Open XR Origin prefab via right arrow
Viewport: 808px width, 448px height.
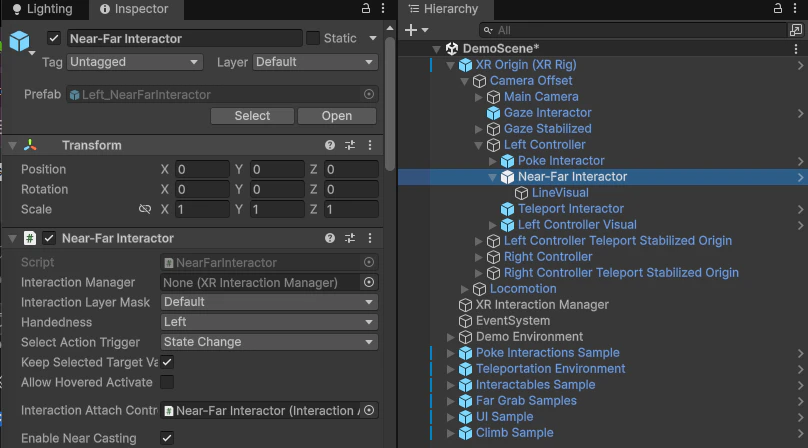(800, 65)
